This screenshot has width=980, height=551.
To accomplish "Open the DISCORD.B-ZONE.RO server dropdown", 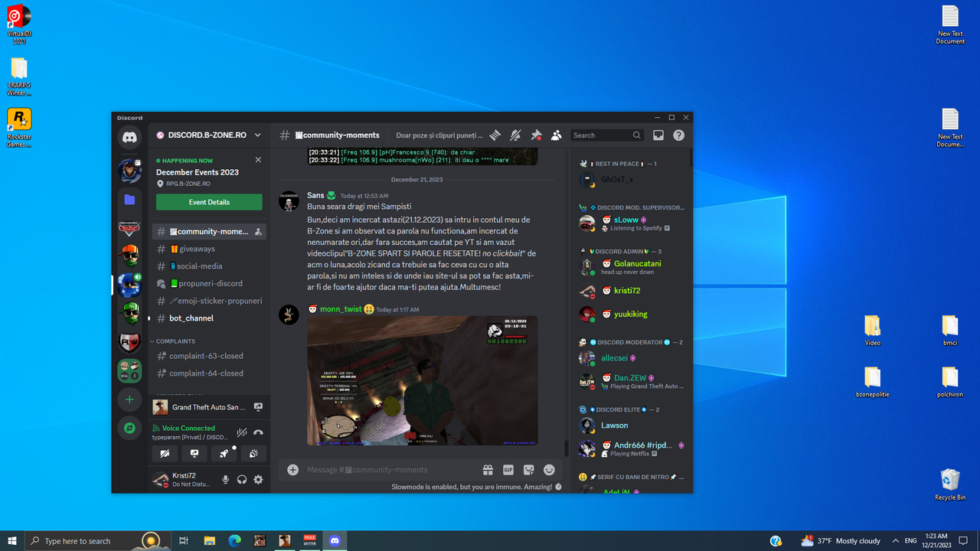I will point(208,135).
